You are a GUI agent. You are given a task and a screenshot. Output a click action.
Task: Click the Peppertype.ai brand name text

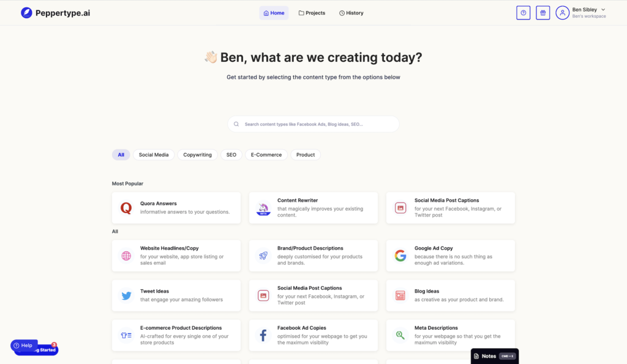(x=63, y=13)
